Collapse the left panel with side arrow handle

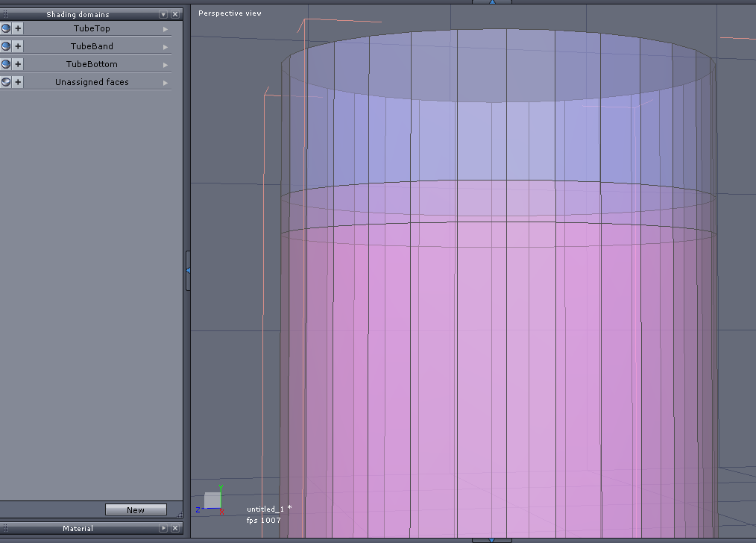click(x=188, y=271)
